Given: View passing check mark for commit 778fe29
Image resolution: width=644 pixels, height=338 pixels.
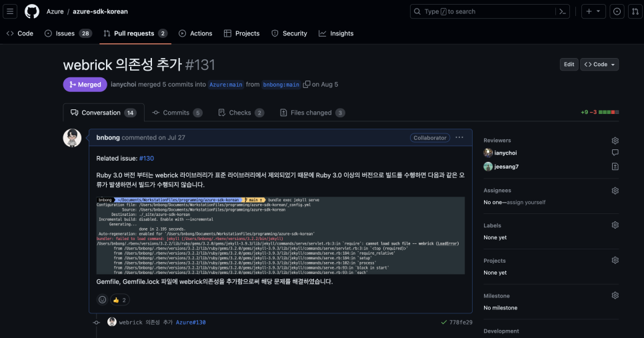Looking at the screenshot, I should point(443,323).
